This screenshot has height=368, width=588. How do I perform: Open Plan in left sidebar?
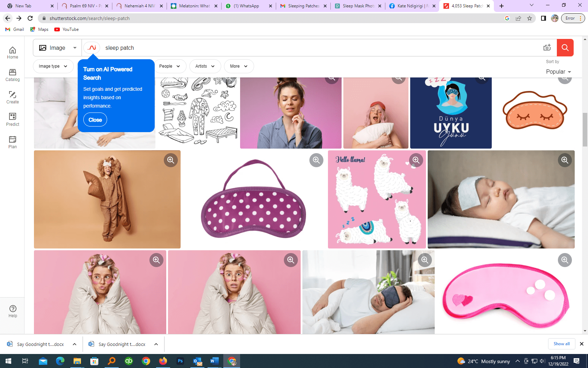click(13, 142)
